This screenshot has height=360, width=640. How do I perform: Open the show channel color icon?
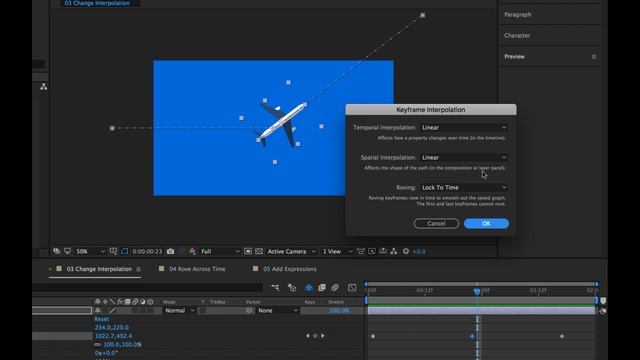(192, 251)
